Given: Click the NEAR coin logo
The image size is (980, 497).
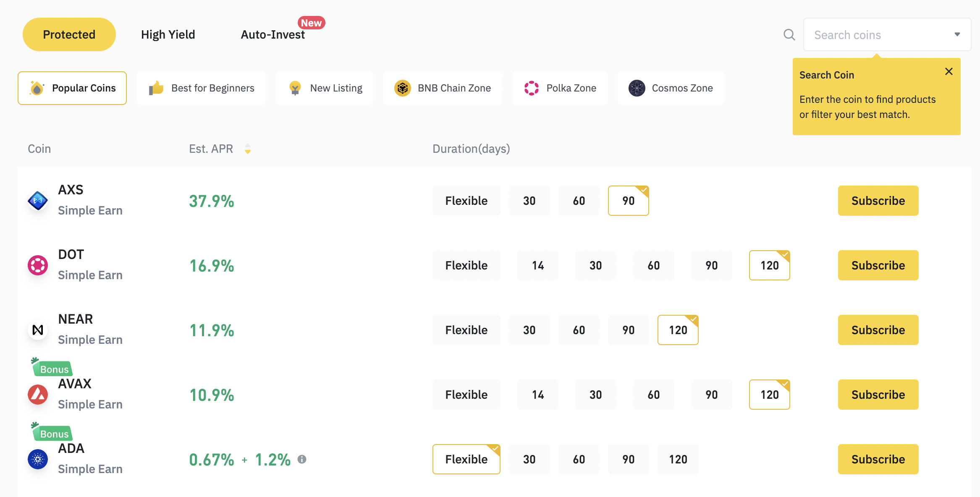Looking at the screenshot, I should point(38,330).
